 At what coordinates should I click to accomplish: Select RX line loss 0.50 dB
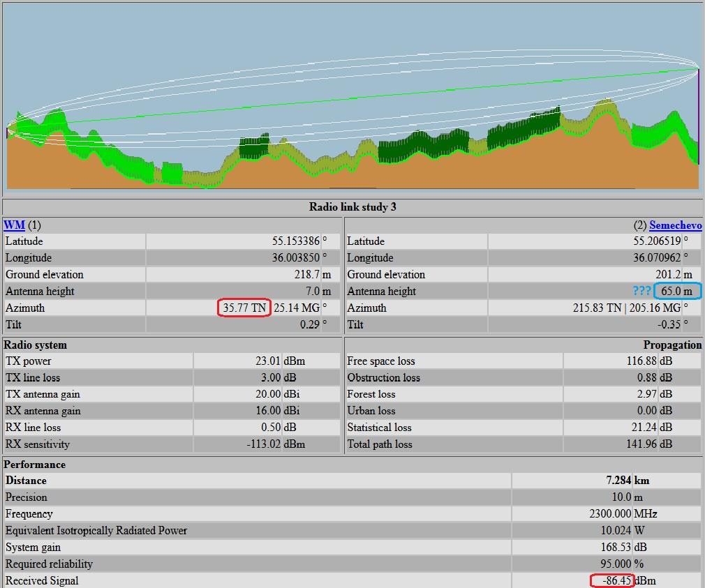(x=279, y=428)
